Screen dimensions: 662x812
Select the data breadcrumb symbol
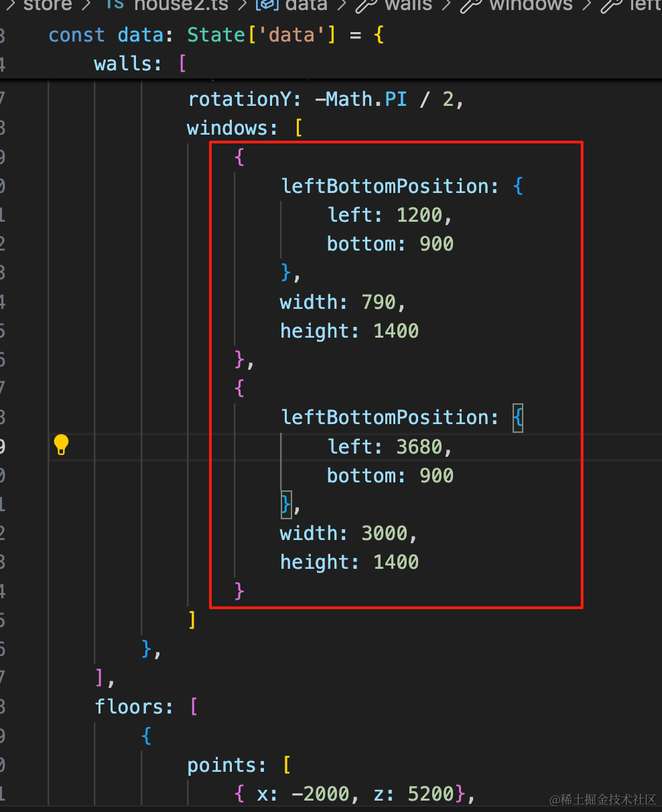(292, 5)
